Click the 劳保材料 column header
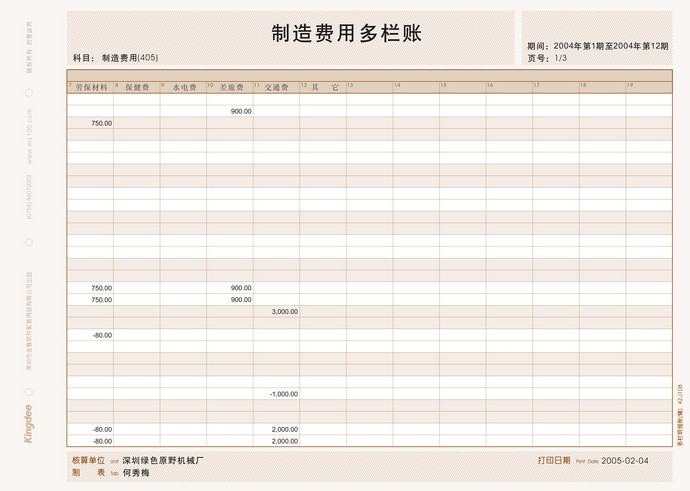 point(90,87)
